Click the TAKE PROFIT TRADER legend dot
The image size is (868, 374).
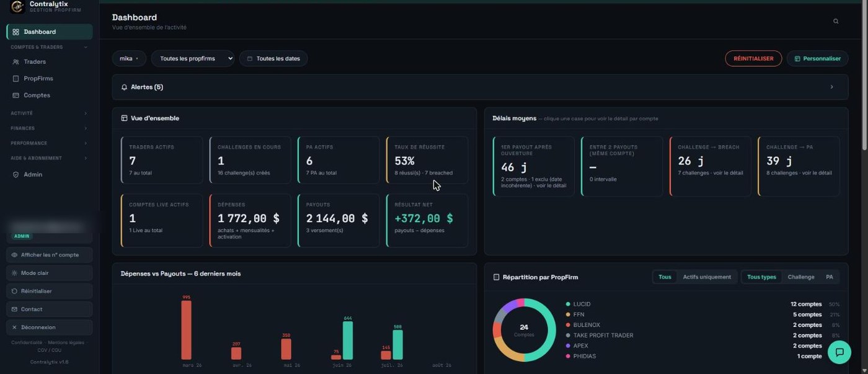click(568, 336)
